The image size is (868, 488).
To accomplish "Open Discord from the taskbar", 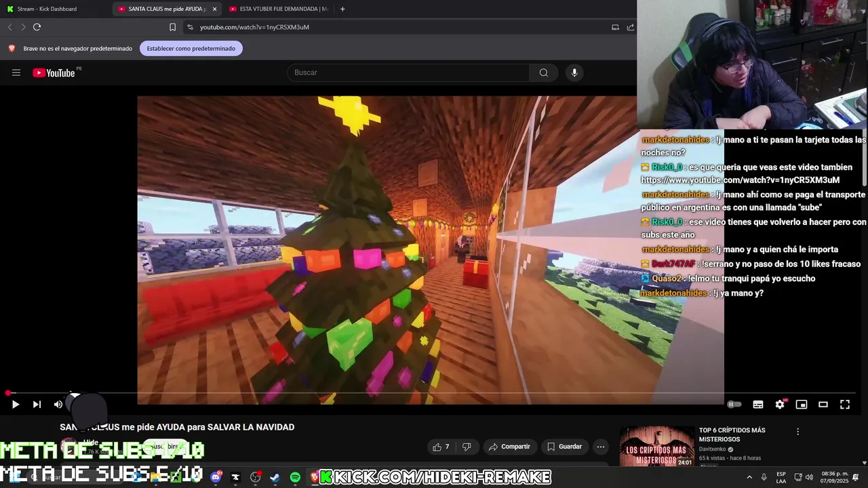I will [216, 477].
